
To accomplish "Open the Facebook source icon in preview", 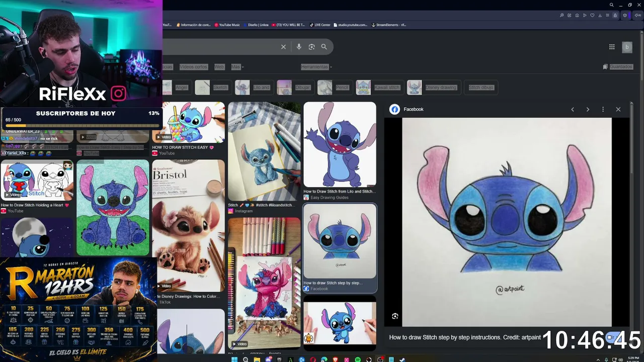I will tap(395, 109).
